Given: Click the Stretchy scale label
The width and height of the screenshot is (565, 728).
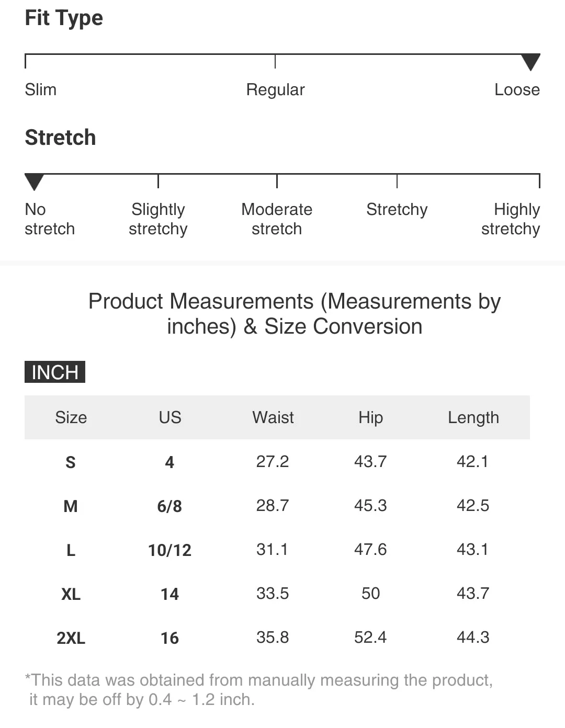Looking at the screenshot, I should tap(397, 209).
